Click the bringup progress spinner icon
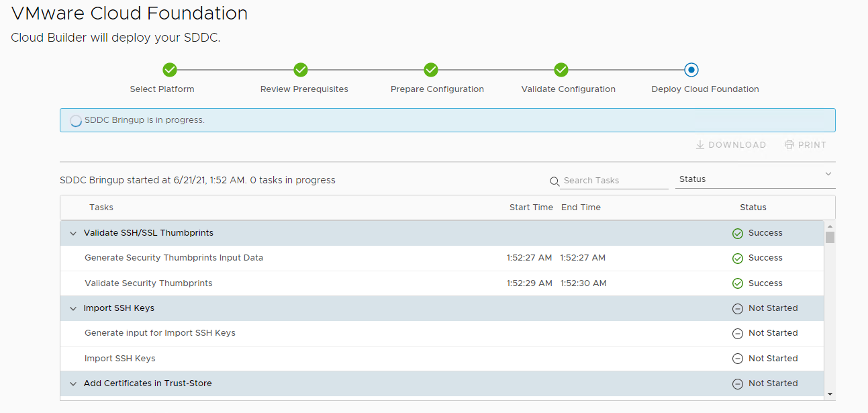The image size is (868, 413). pos(76,121)
